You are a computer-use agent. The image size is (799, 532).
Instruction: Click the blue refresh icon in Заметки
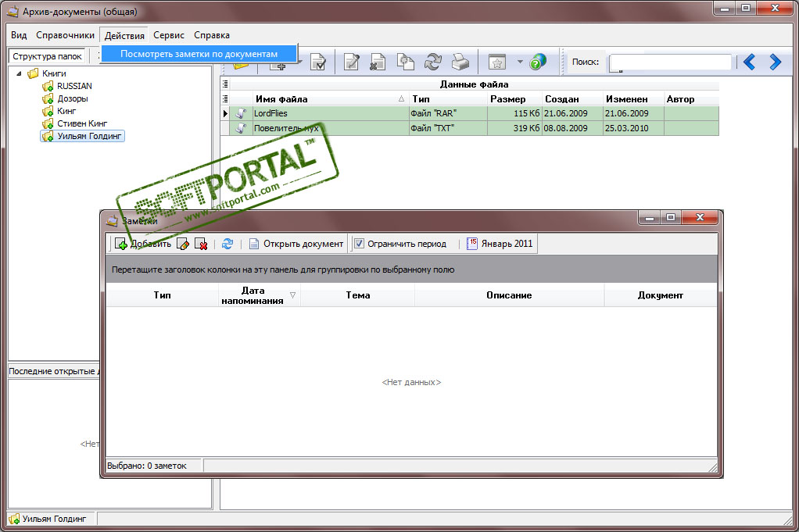click(x=228, y=244)
